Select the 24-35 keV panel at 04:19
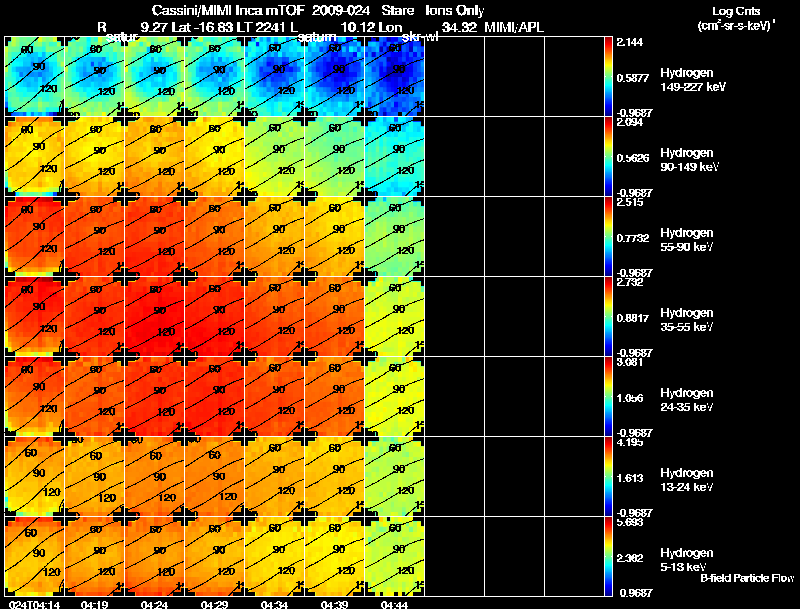 click(94, 396)
